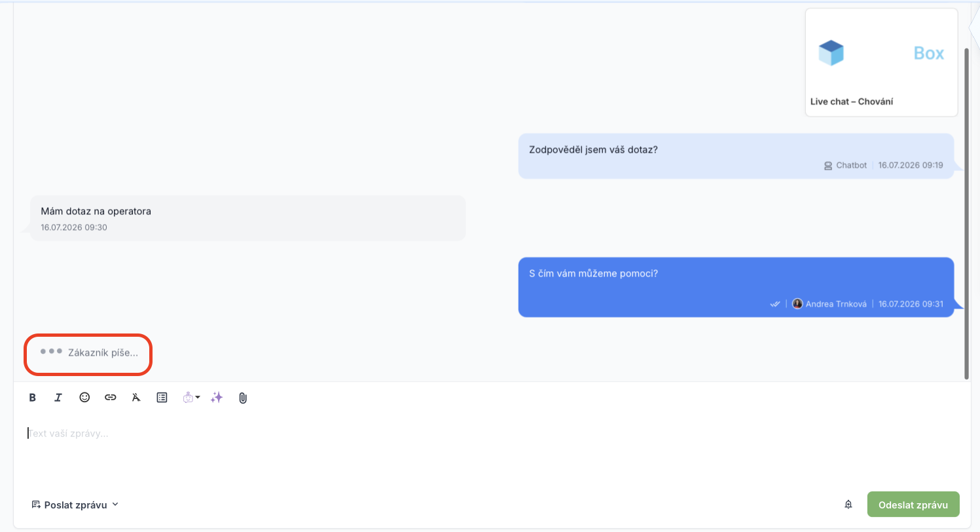Click the Box logo image
This screenshot has height=532, width=980.
pos(882,53)
